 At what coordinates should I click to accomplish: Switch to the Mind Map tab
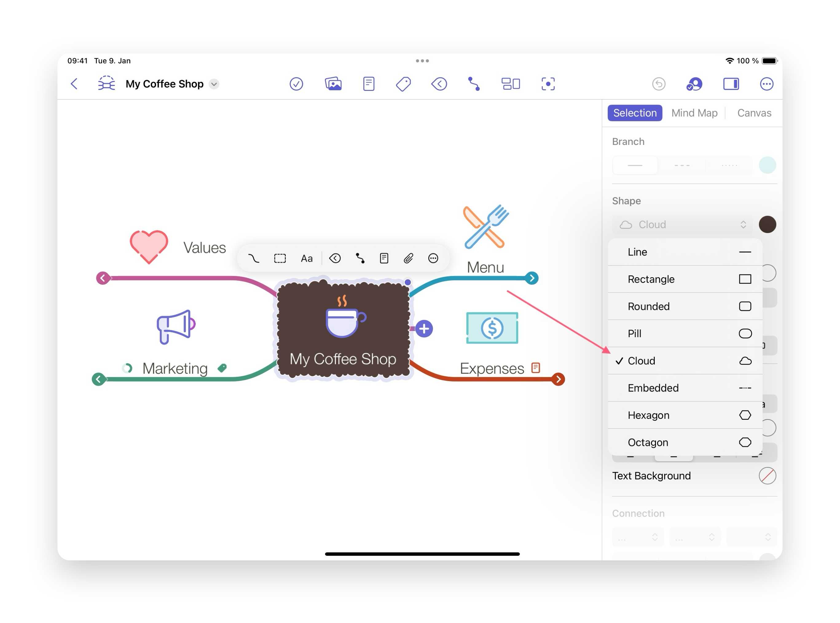tap(694, 113)
